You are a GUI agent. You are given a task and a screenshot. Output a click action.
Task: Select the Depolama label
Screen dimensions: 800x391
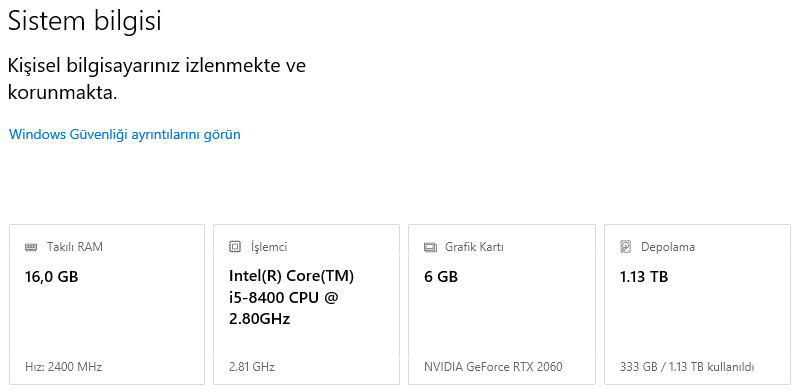coord(668,247)
